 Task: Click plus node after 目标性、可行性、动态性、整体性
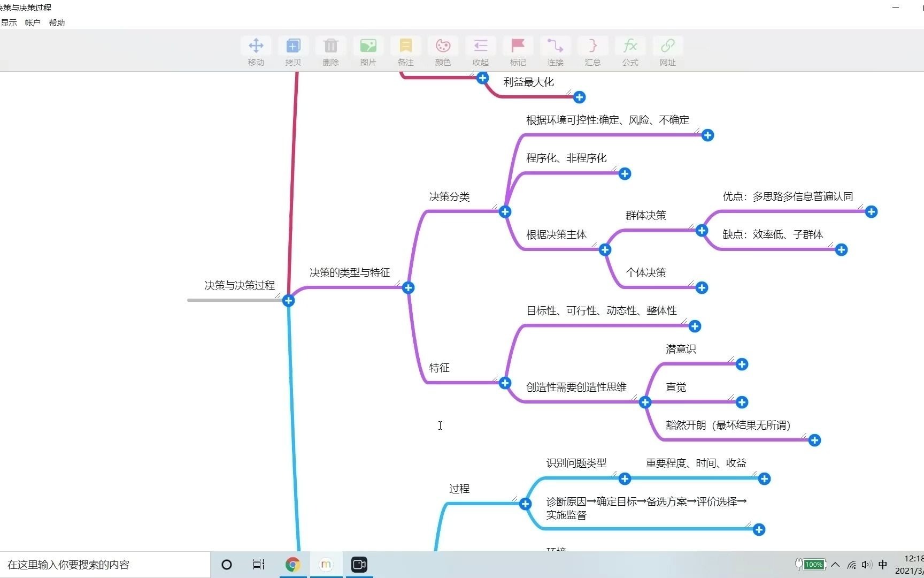coord(695,326)
